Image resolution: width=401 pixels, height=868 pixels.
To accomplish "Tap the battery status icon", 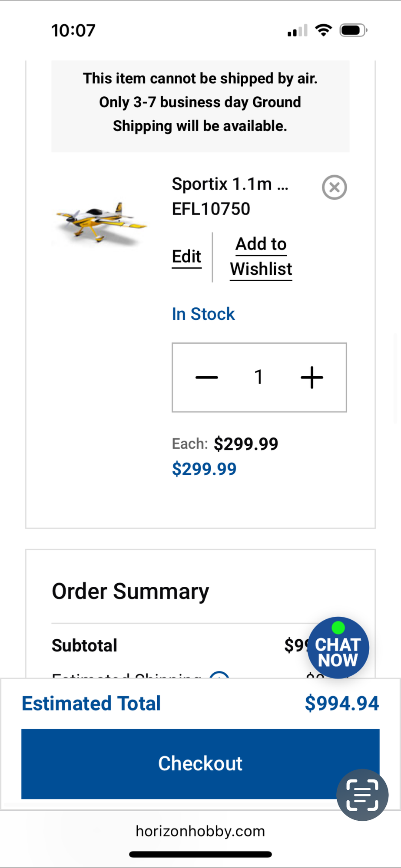I will (x=353, y=30).
